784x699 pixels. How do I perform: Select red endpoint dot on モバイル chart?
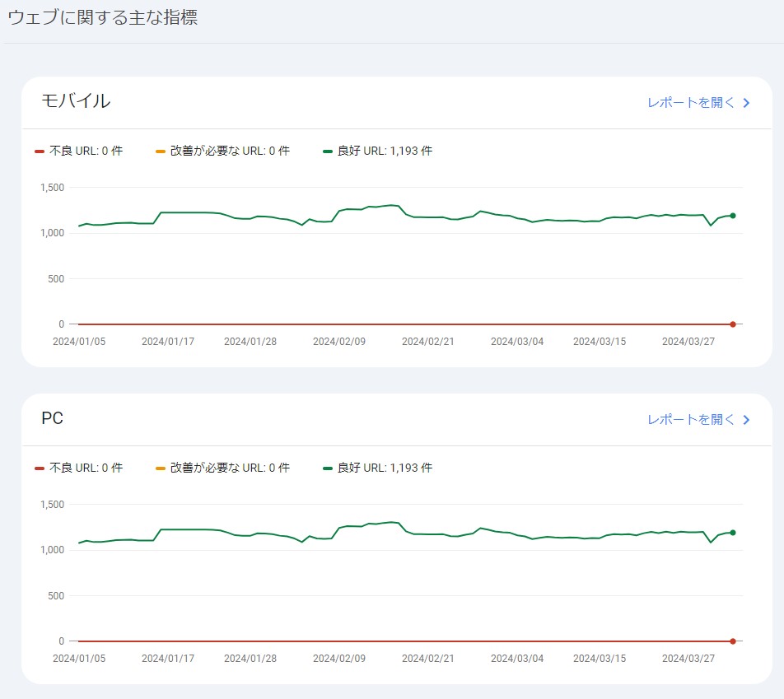point(732,324)
